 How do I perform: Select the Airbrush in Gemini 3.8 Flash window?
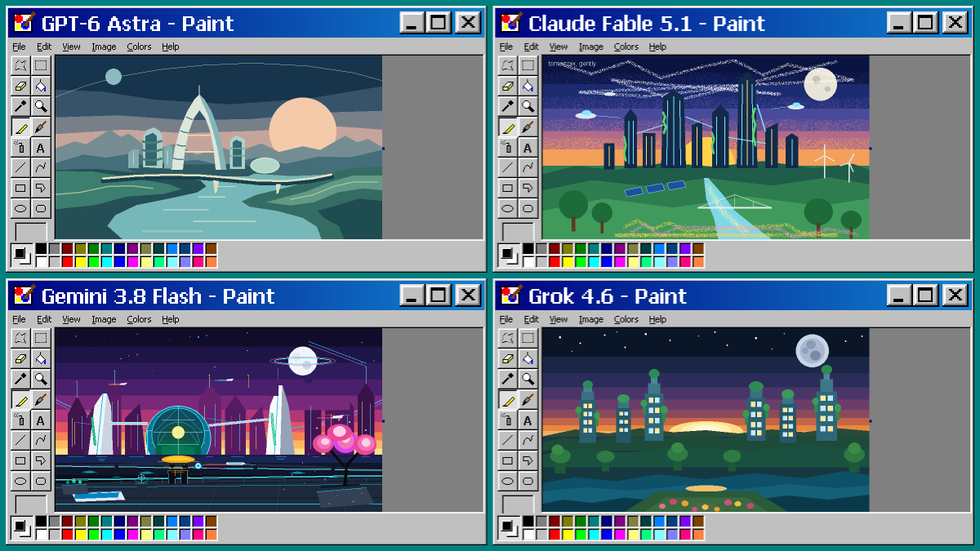[x=20, y=420]
